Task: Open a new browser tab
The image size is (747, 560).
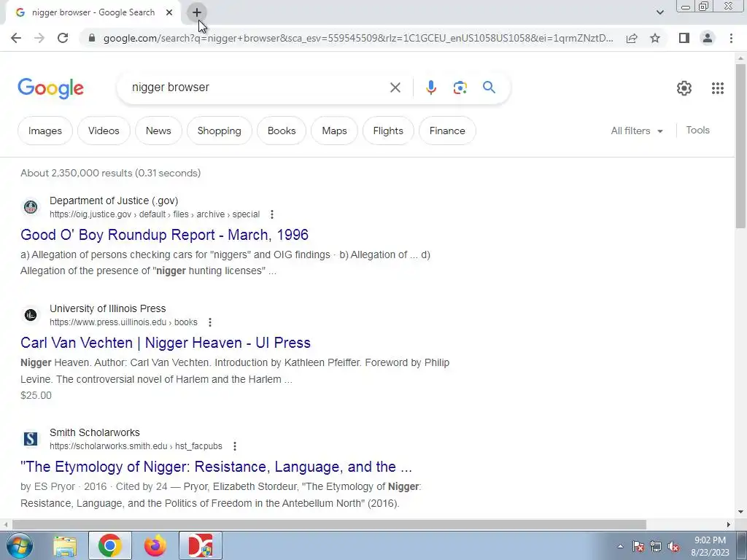Action: (x=197, y=13)
